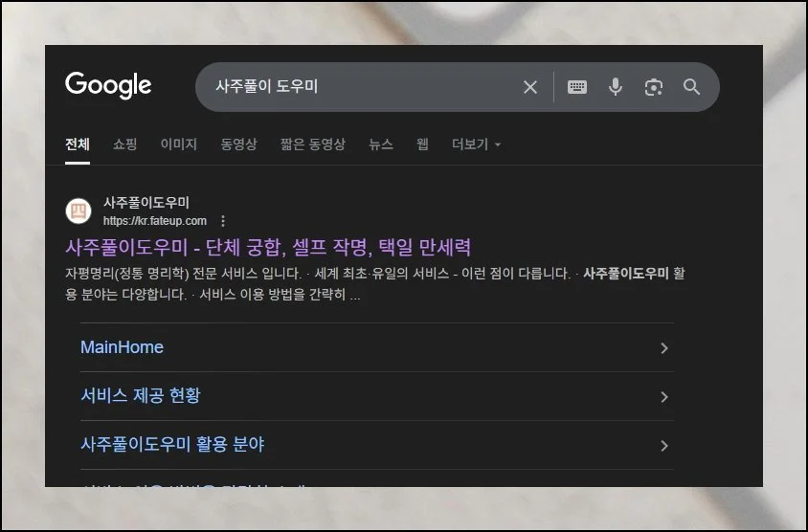Click the chevron arrow on the MainHome row
This screenshot has height=532, width=808.
click(x=664, y=348)
